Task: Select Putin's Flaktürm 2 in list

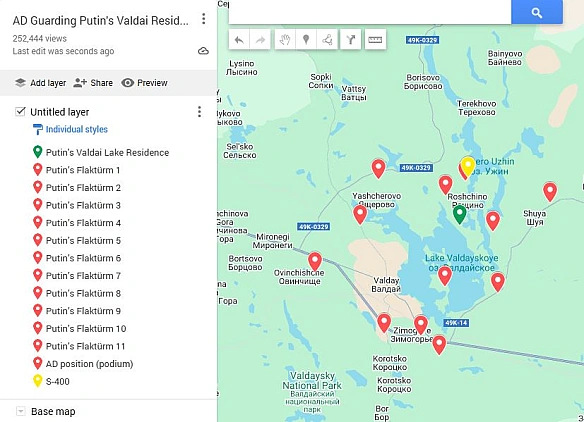Action: click(x=83, y=188)
